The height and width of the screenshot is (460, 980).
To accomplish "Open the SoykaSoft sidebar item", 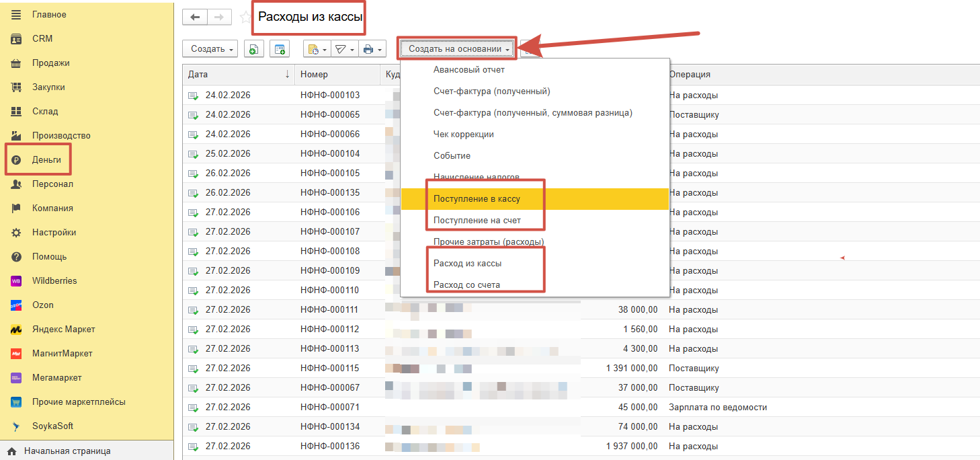I will click(52, 426).
